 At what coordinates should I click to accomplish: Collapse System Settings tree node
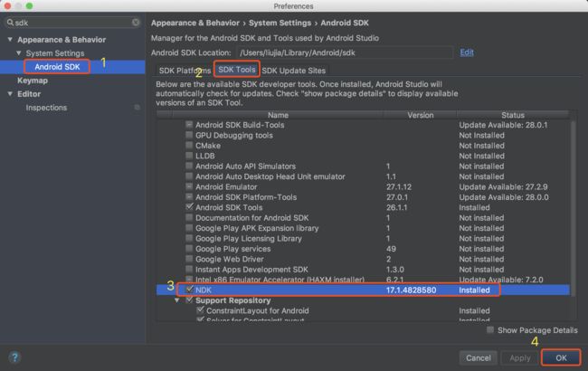coord(18,52)
